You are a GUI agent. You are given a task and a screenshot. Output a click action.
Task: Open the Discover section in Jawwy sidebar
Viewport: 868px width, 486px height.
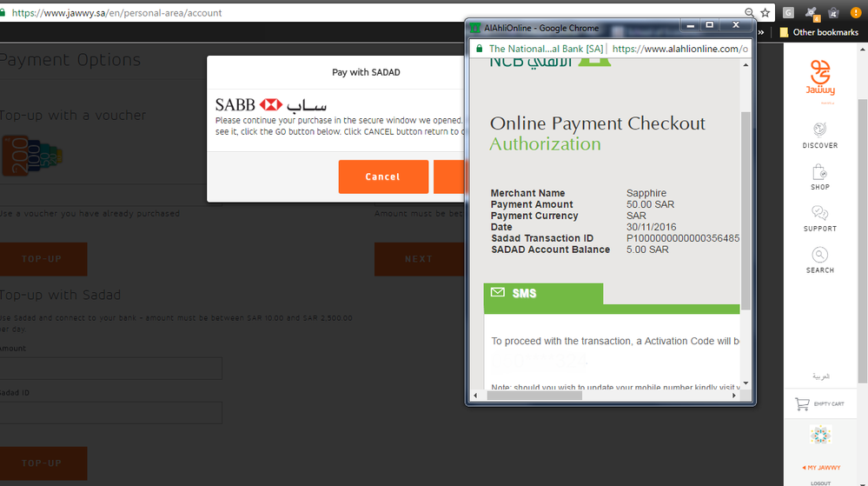click(x=820, y=136)
